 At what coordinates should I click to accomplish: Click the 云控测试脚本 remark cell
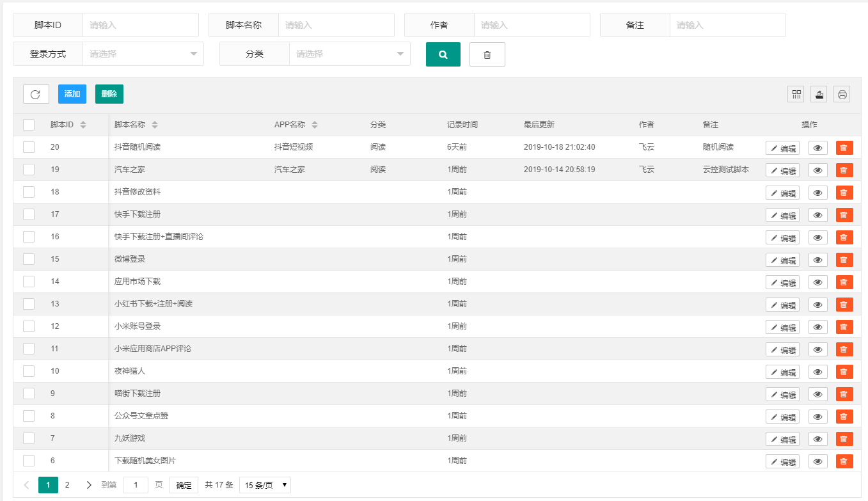point(725,170)
